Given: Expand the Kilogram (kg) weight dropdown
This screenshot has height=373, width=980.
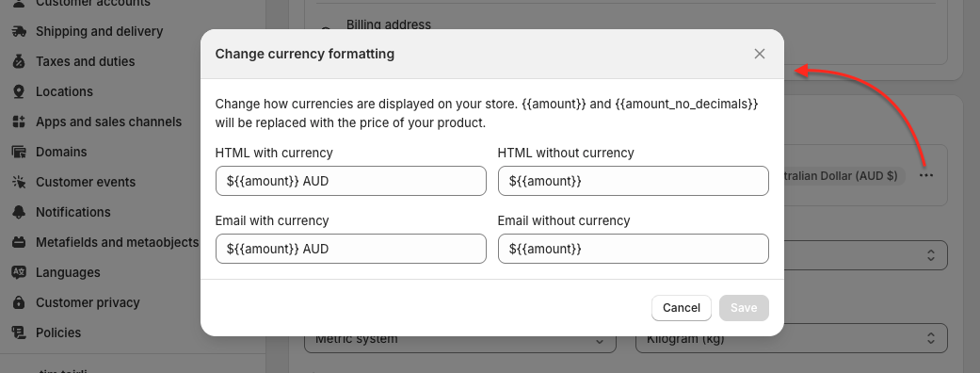Looking at the screenshot, I should pos(792,338).
